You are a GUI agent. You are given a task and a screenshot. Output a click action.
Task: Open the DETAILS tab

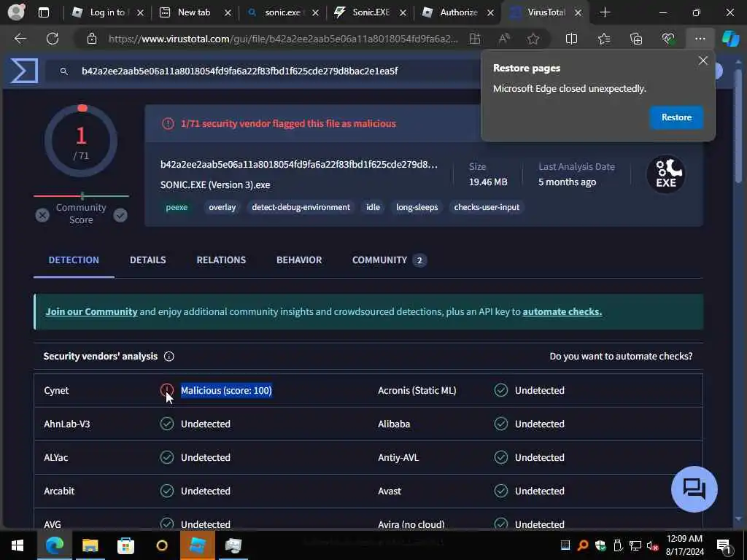tap(147, 260)
